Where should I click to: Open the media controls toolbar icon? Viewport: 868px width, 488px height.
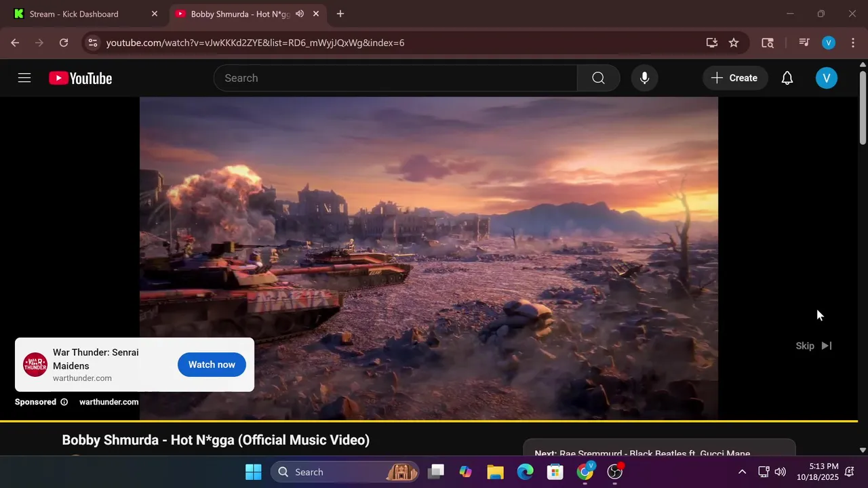[804, 43]
